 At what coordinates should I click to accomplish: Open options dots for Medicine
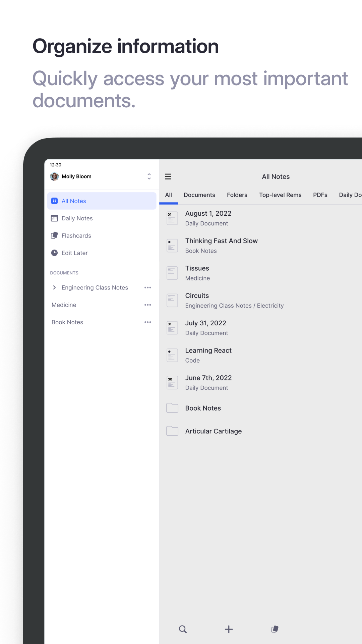pos(148,305)
